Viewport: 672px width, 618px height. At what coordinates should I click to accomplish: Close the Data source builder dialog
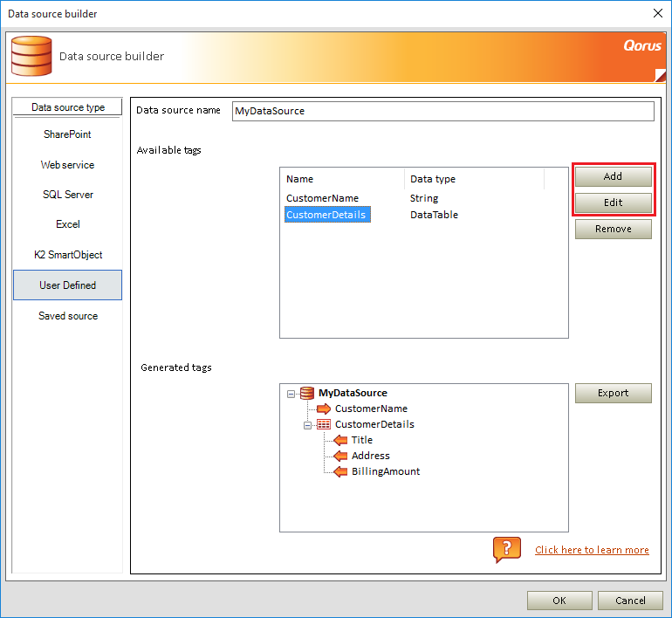coord(658,13)
